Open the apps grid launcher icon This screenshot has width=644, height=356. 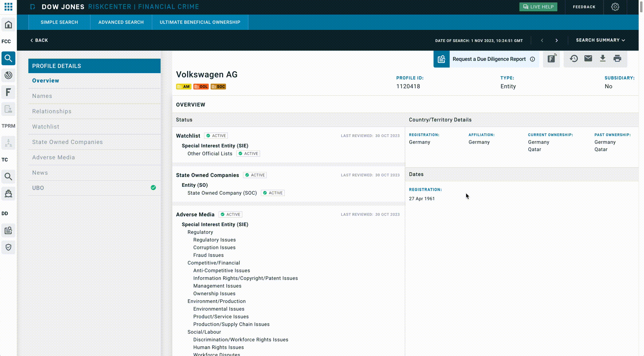point(8,7)
